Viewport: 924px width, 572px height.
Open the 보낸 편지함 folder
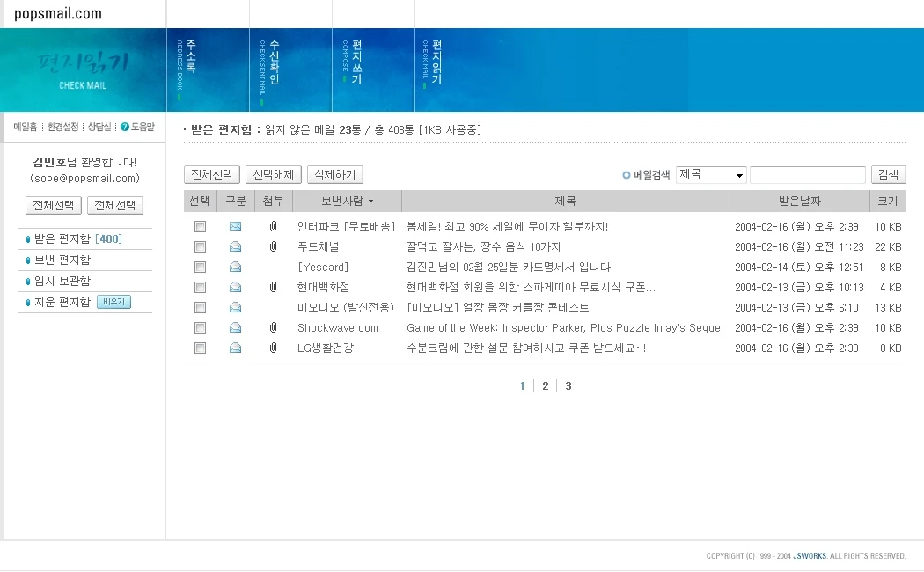[x=62, y=260]
